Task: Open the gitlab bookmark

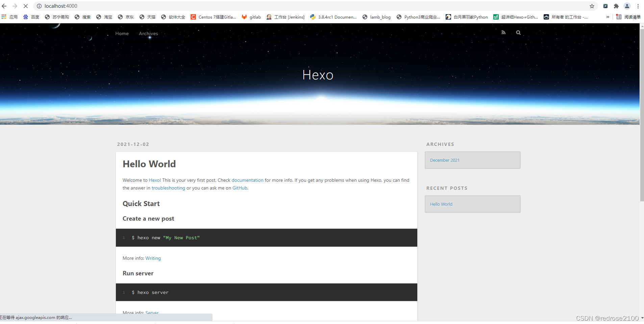Action: [x=251, y=17]
